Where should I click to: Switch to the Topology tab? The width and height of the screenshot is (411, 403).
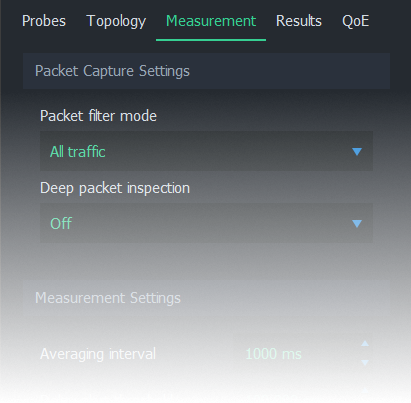pyautogui.click(x=116, y=21)
